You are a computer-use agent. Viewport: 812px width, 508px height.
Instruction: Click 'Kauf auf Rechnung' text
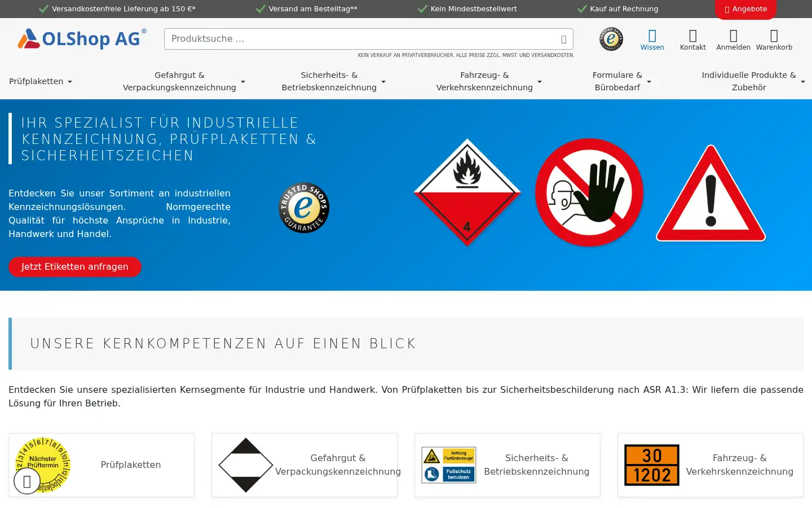[x=624, y=9]
